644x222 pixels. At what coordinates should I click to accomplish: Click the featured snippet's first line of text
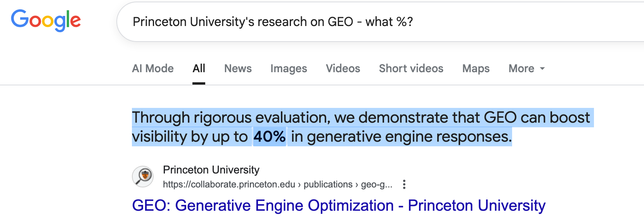click(x=361, y=118)
